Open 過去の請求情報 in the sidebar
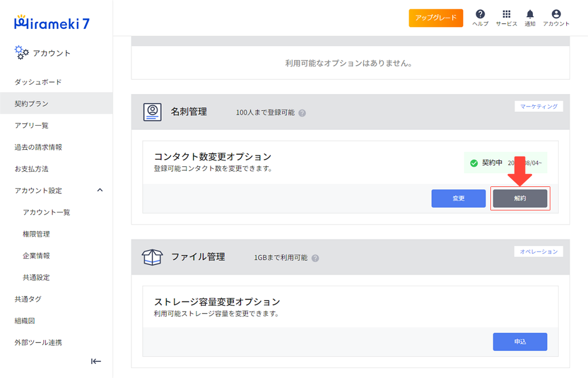Image resolution: width=588 pixels, height=378 pixels. point(56,147)
